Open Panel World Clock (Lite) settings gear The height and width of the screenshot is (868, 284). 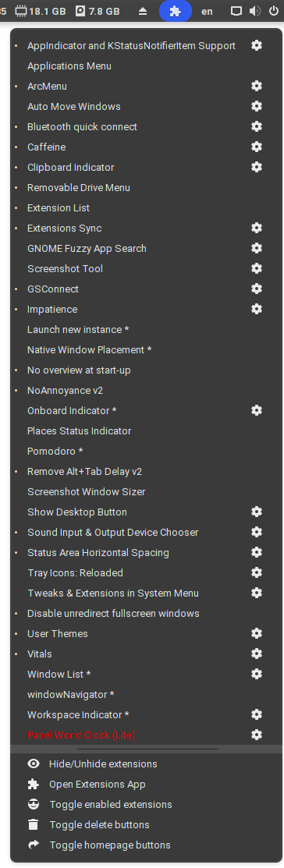coord(257,735)
